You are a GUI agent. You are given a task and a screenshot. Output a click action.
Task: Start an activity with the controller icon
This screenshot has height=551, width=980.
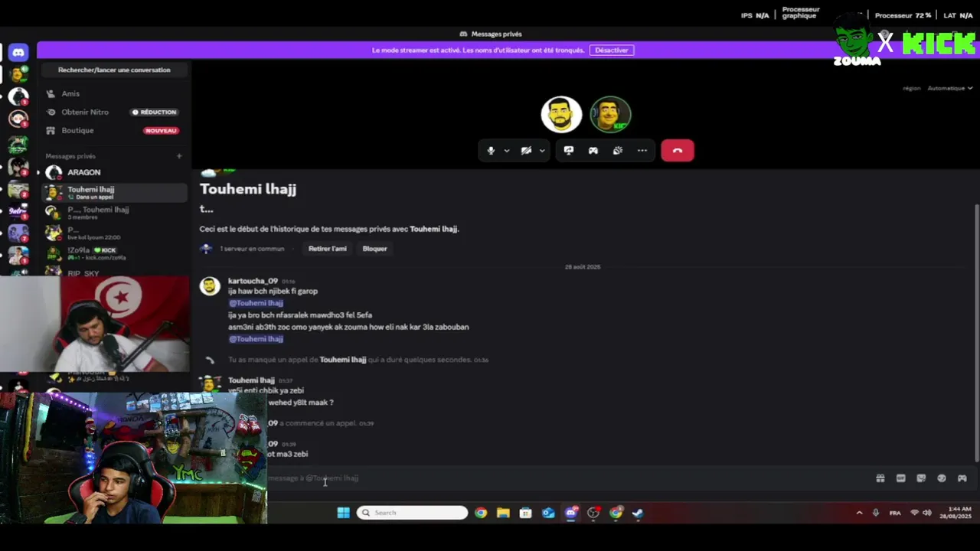pyautogui.click(x=593, y=151)
